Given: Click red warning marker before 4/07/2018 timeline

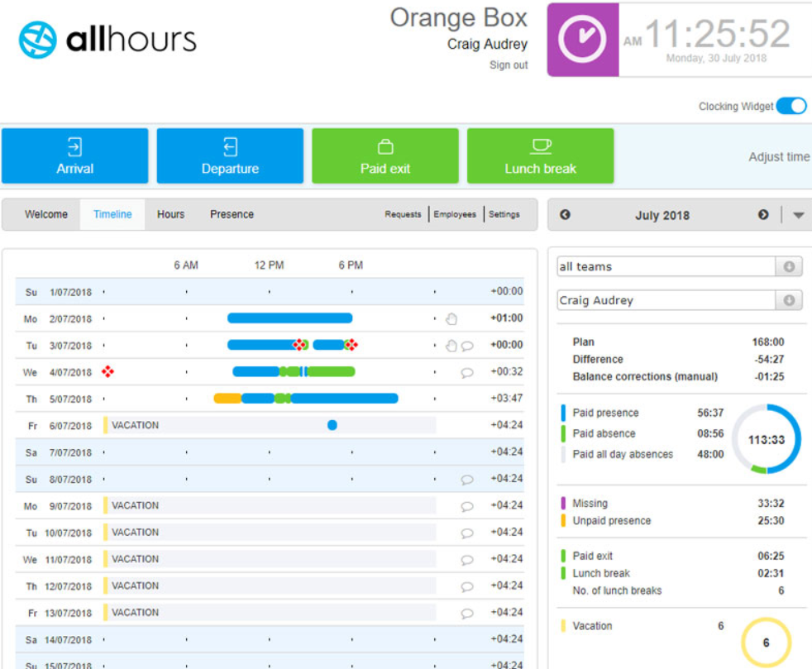Looking at the screenshot, I should tap(107, 371).
